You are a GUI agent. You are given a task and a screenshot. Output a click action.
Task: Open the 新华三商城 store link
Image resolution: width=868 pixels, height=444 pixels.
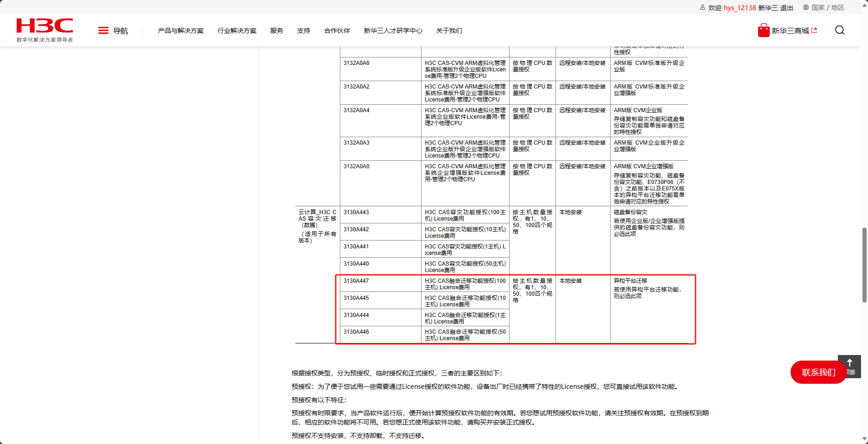click(790, 31)
